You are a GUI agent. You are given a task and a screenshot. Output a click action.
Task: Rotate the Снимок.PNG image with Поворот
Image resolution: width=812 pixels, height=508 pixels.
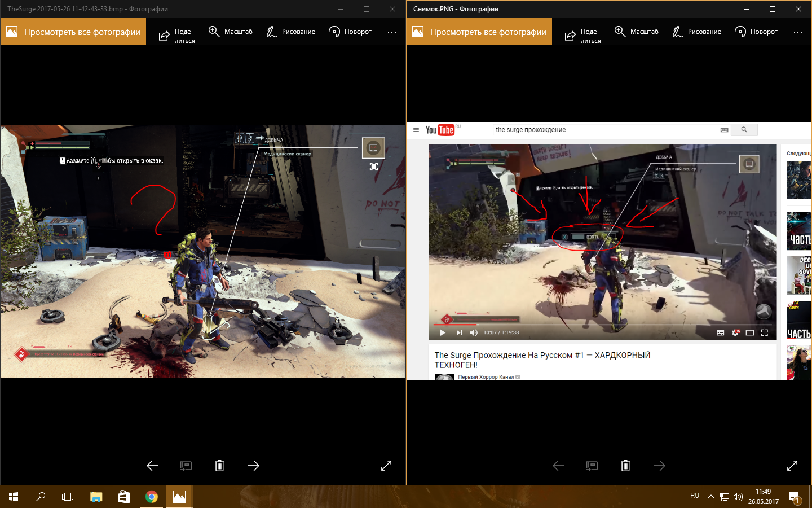click(x=756, y=32)
